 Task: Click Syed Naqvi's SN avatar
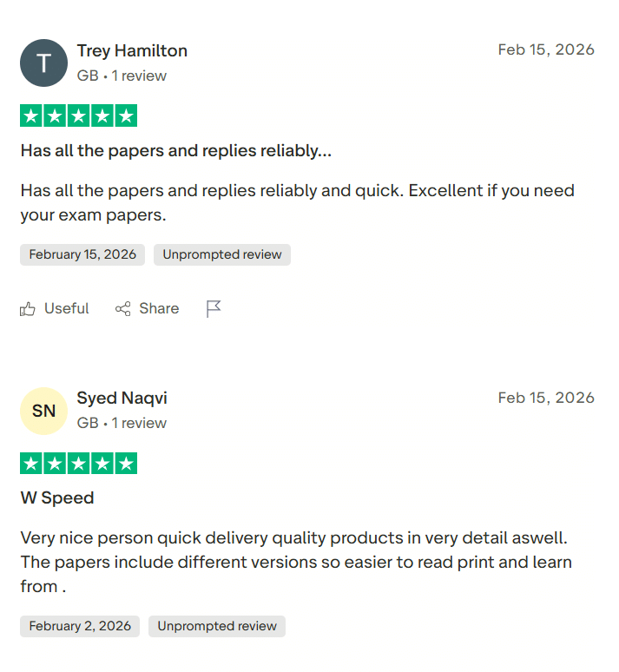click(43, 411)
